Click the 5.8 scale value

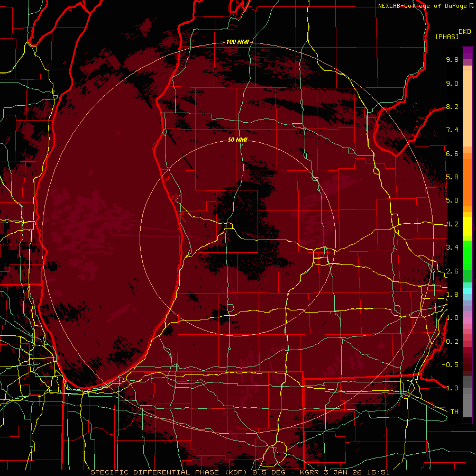pos(452,177)
